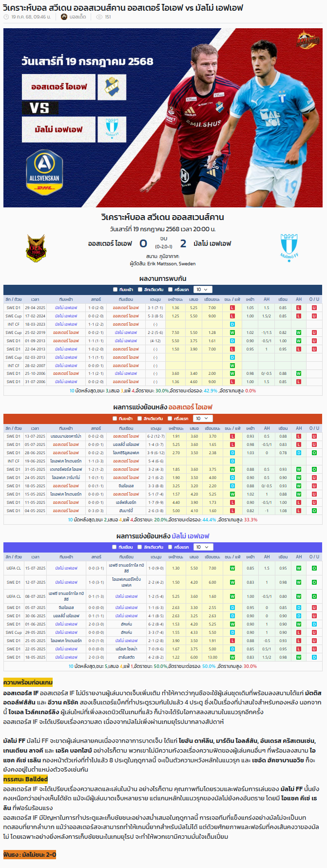This screenshot has height=868, width=327.
Task: Tick ครึ่งแรก checkbox in Östers form section
Action: click(170, 419)
